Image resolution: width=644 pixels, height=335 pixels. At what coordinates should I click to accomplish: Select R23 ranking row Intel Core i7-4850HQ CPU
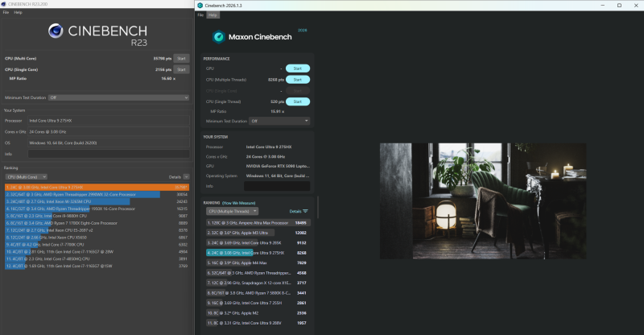click(97, 259)
